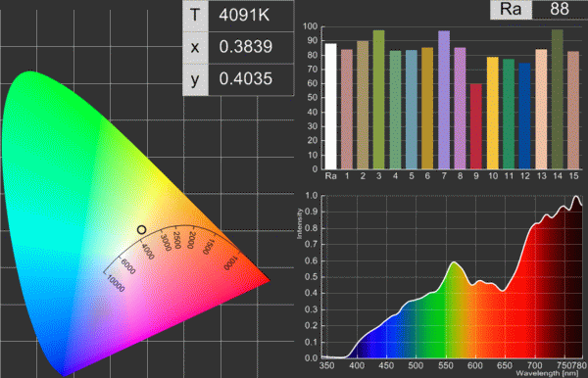Select the peach-colored R13 bar
Screen dimensions: 588x378
(541, 109)
